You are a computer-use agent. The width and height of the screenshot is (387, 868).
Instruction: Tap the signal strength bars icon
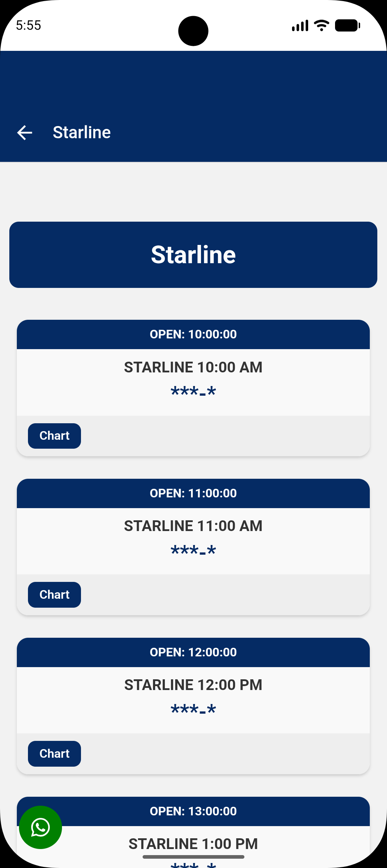point(300,25)
